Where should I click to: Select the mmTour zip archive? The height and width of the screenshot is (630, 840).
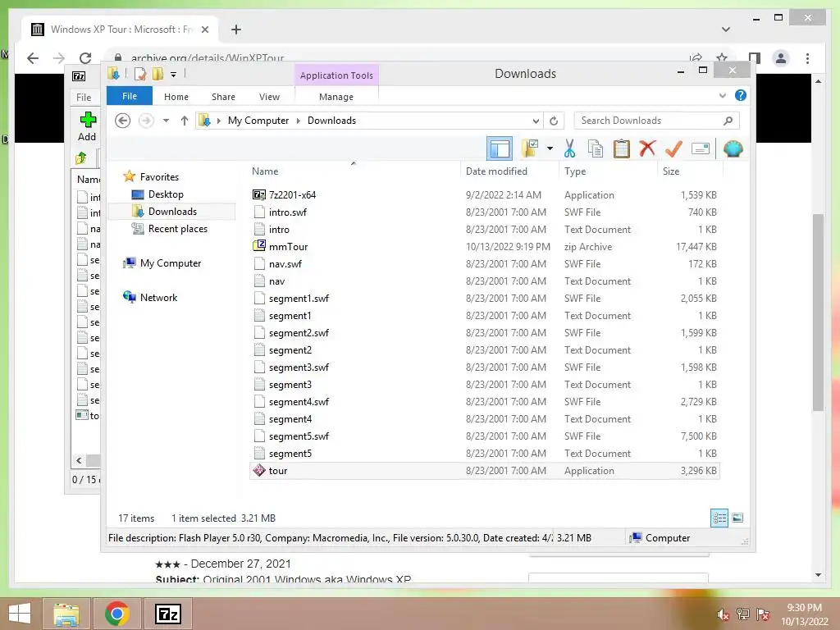[x=485, y=246]
